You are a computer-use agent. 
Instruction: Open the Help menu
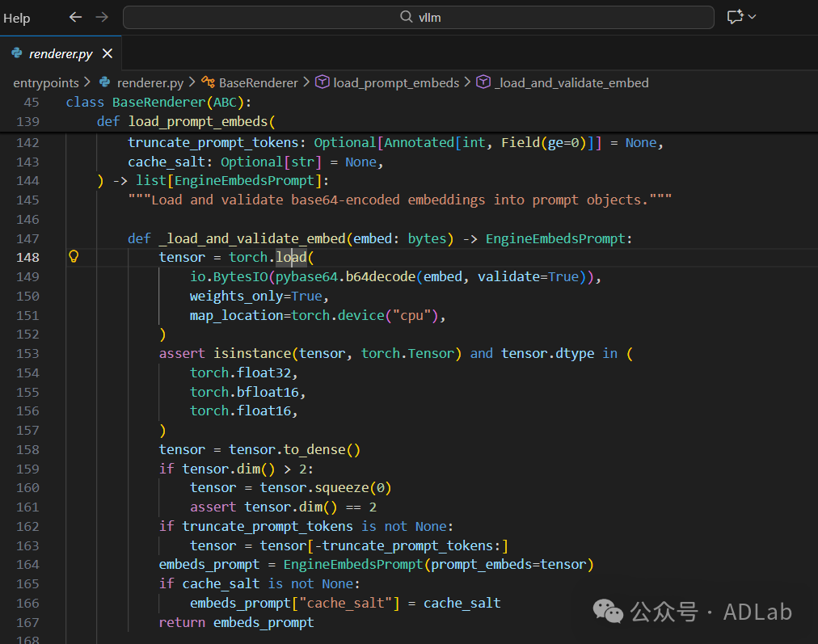pyautogui.click(x=17, y=18)
